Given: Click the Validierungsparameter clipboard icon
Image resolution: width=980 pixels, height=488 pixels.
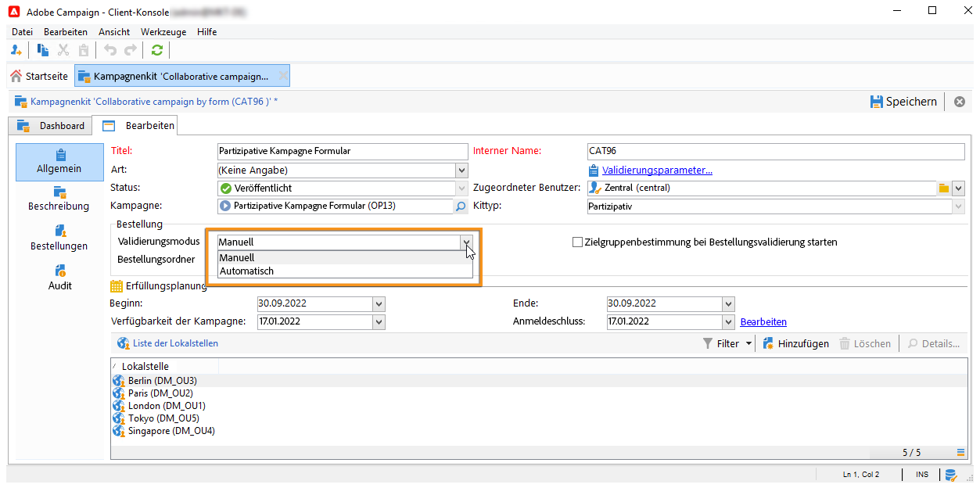Looking at the screenshot, I should 594,170.
